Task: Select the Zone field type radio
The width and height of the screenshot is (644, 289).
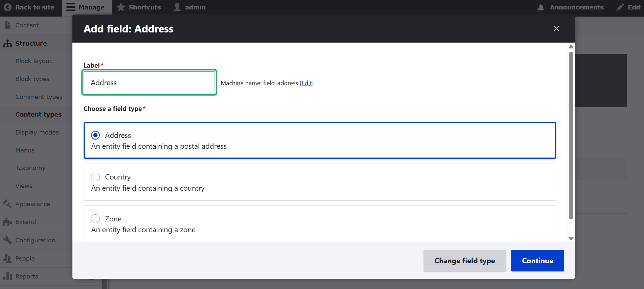Action: pyautogui.click(x=95, y=219)
